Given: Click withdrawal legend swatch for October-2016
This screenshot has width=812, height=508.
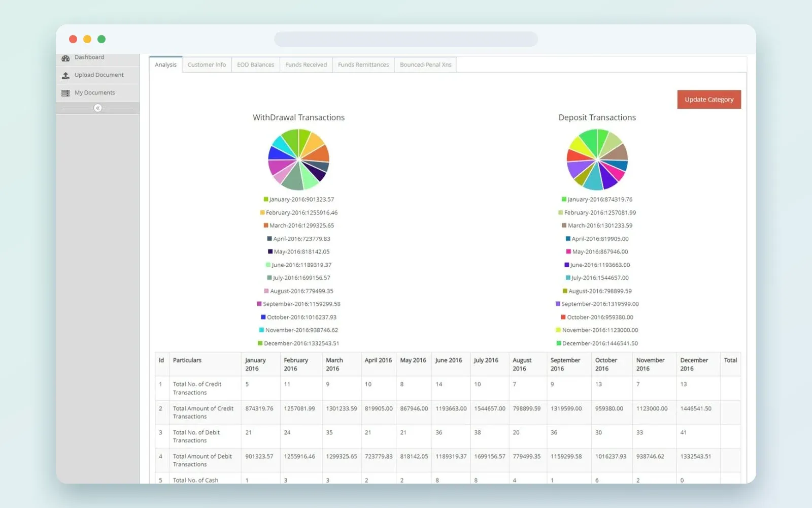Looking at the screenshot, I should (x=263, y=317).
